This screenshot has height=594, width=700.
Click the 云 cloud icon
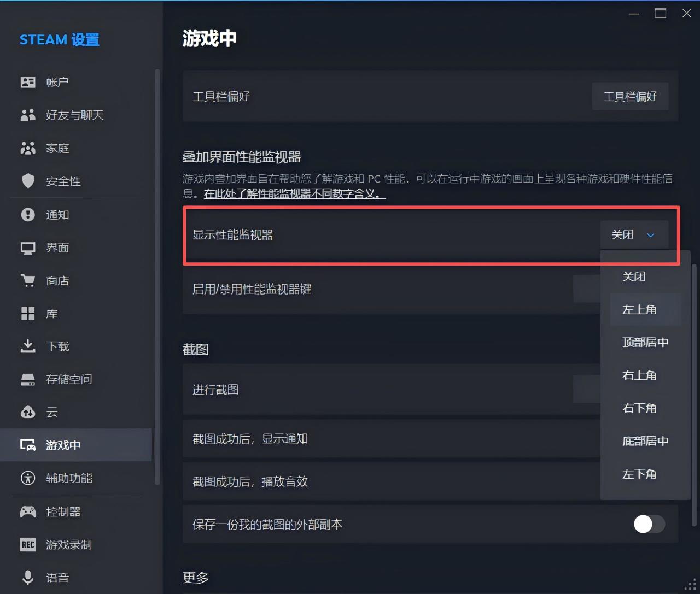[x=28, y=412]
